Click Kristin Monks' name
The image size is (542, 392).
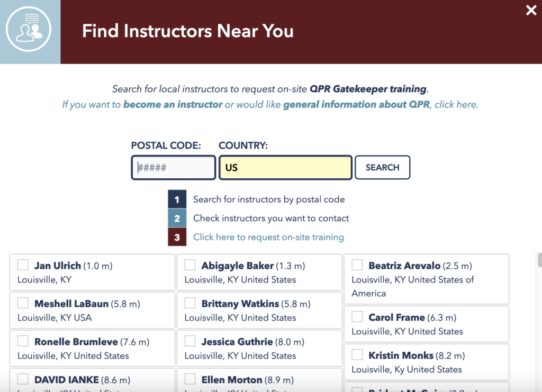point(401,355)
